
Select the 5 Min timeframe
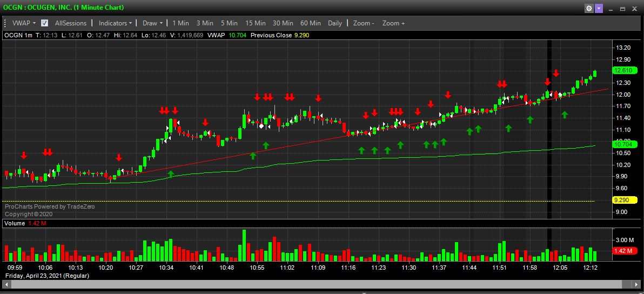(229, 23)
